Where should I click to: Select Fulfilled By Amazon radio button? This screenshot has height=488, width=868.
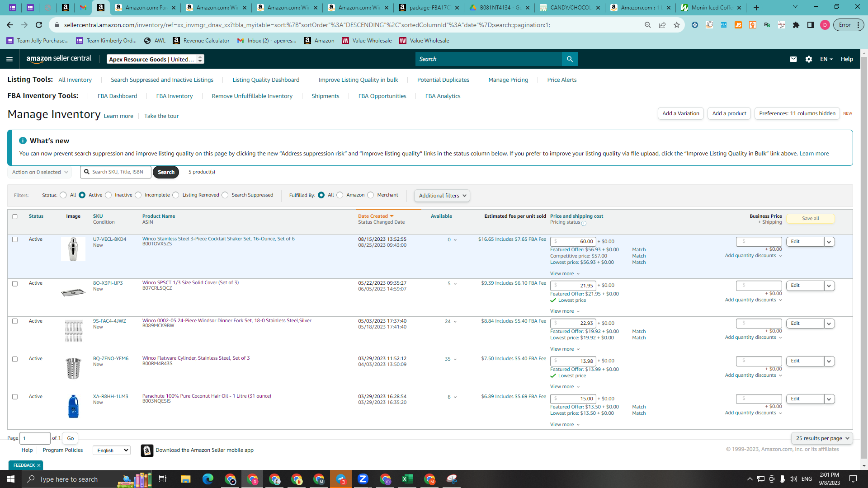[x=340, y=195]
